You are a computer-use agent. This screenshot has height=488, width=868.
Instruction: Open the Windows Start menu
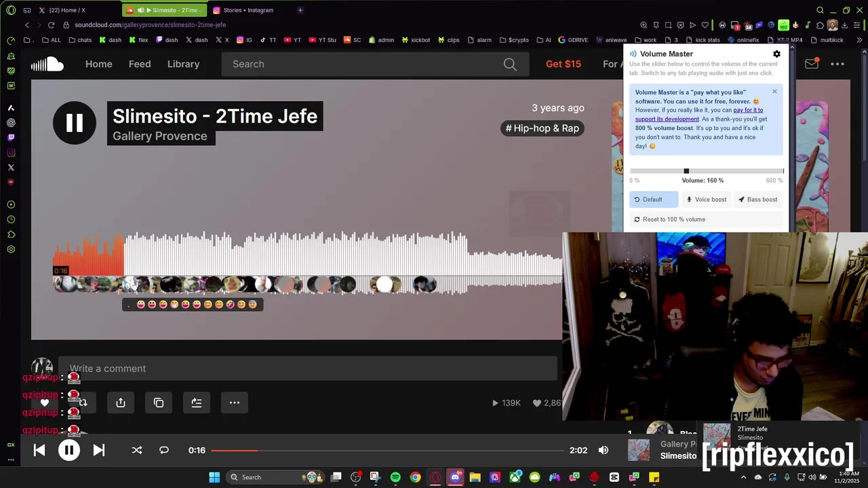[214, 477]
